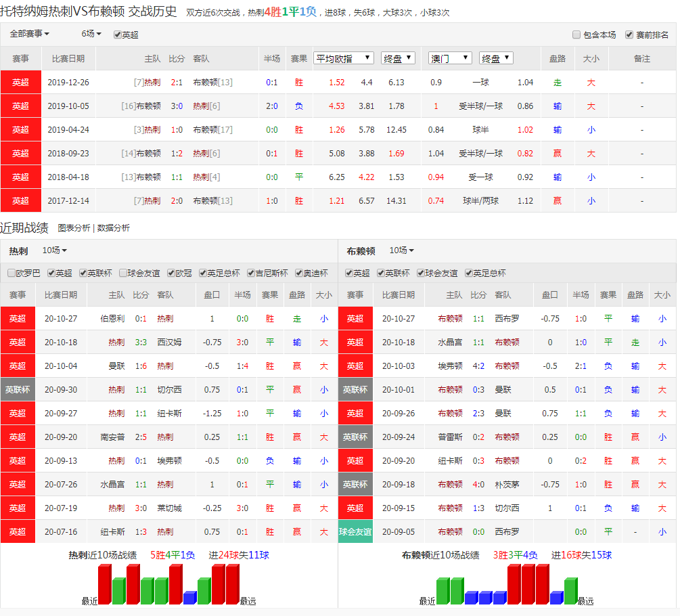
Task: Click the 莱切城 team name
Action: pyautogui.click(x=169, y=508)
